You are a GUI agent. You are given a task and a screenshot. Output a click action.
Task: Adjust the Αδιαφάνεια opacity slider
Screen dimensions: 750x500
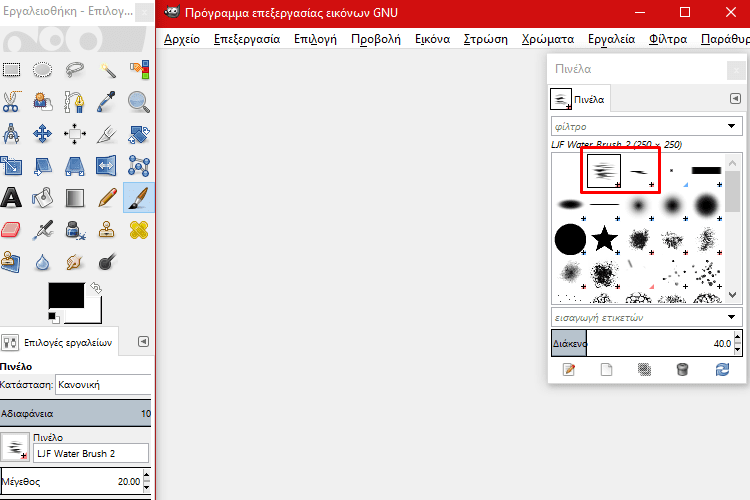click(76, 413)
